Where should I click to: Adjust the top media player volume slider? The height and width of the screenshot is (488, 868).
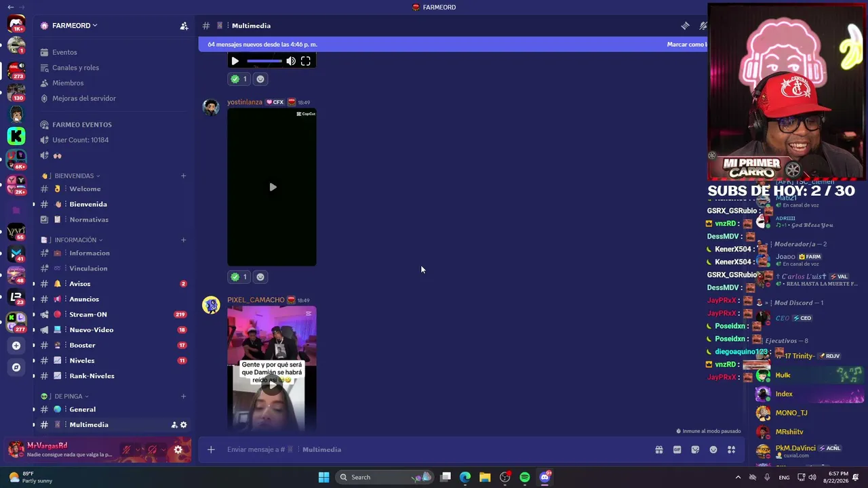[264, 61]
